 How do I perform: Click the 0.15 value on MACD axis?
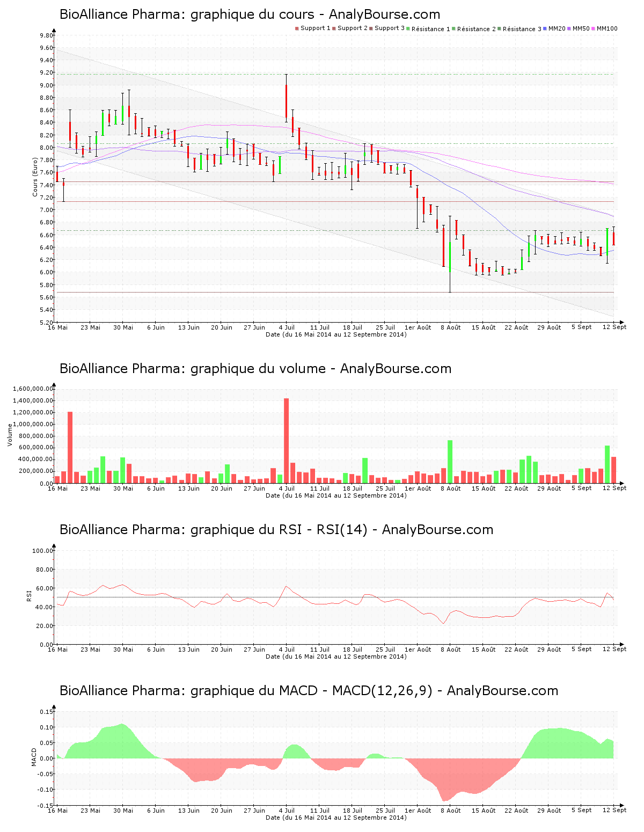pyautogui.click(x=46, y=712)
